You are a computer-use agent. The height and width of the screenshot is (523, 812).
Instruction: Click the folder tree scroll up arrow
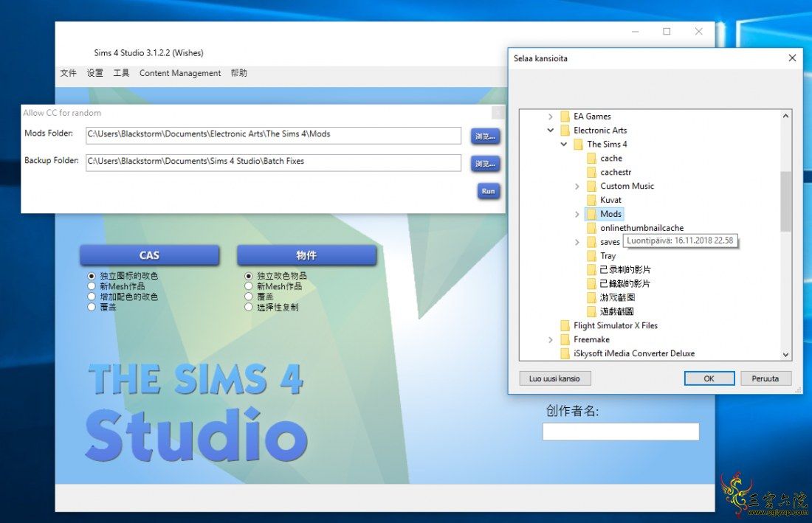(x=785, y=116)
